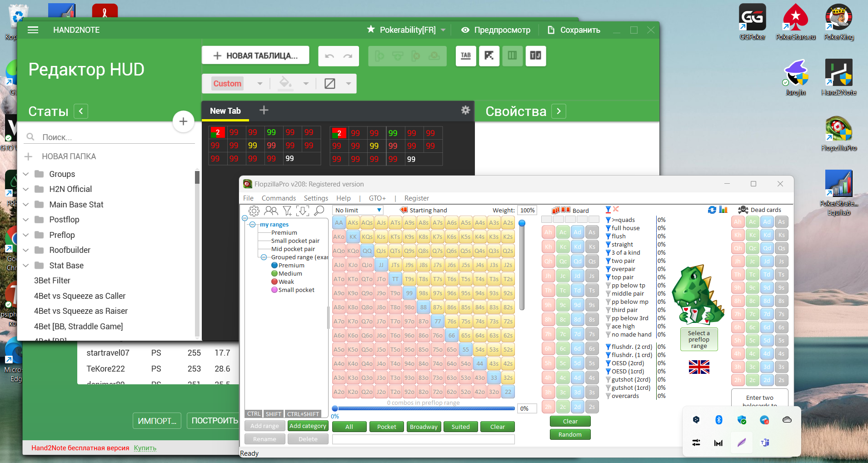Click in the Поиск search field

(x=109, y=137)
